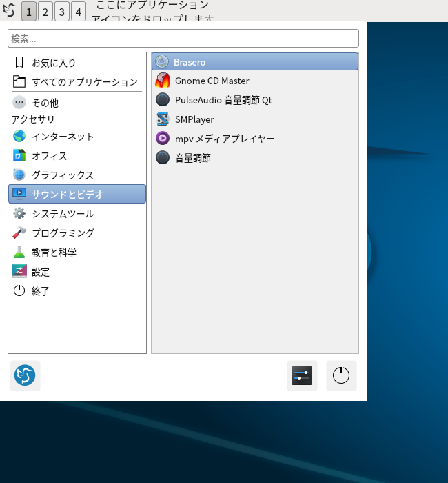
Task: Open 音量調節 volume control entry
Action: (255, 158)
